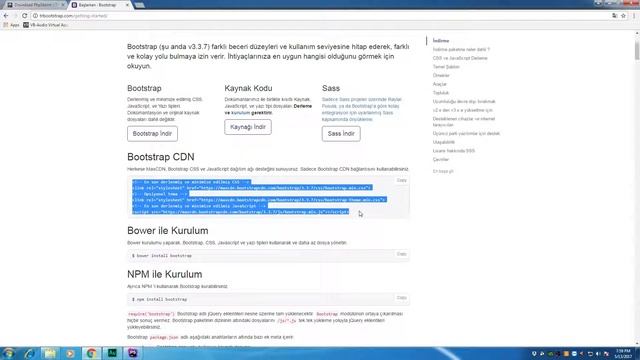
Task: Switch to Chrome in the taskbar
Action: click(91, 353)
